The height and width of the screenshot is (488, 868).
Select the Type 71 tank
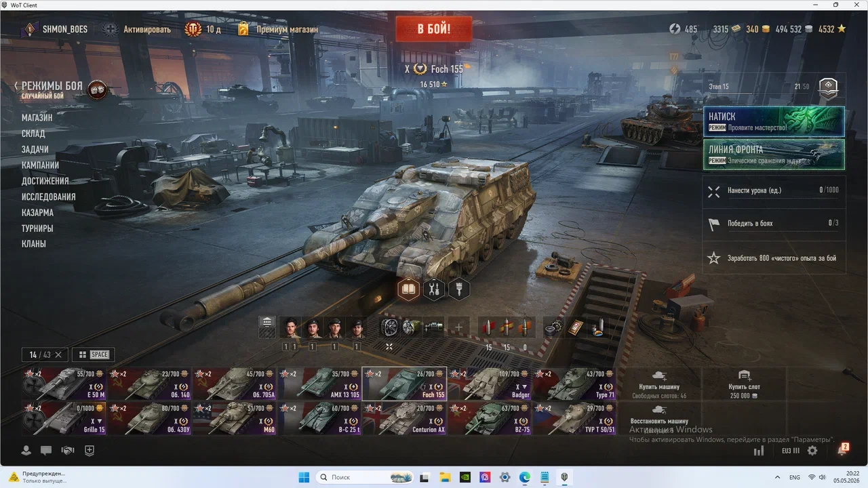[575, 384]
